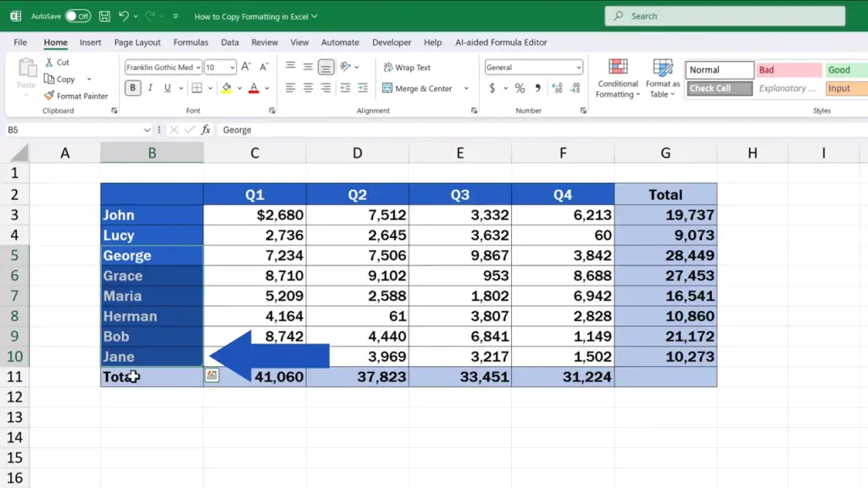
Task: Click the yellow Fill Color button
Action: pos(226,88)
